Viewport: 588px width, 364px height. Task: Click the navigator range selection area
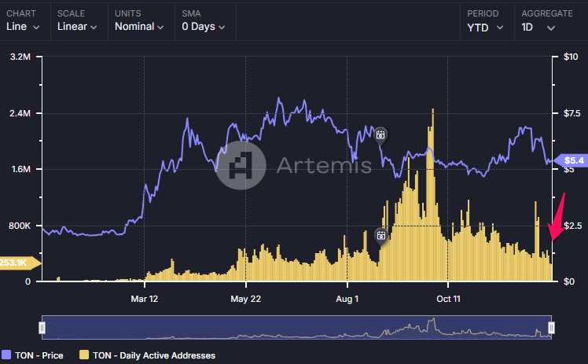[x=296, y=328]
